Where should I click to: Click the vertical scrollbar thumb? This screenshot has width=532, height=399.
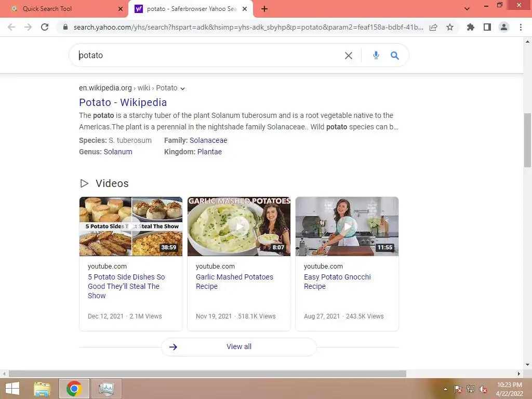click(x=527, y=140)
